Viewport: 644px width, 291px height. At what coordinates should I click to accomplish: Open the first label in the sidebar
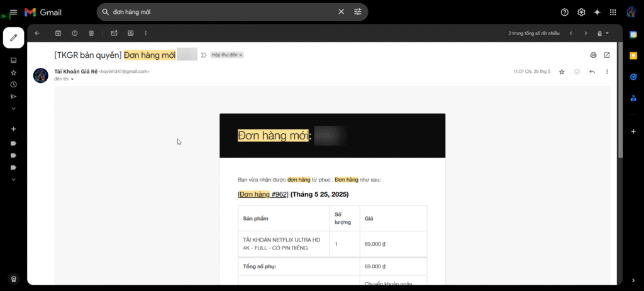click(13, 143)
